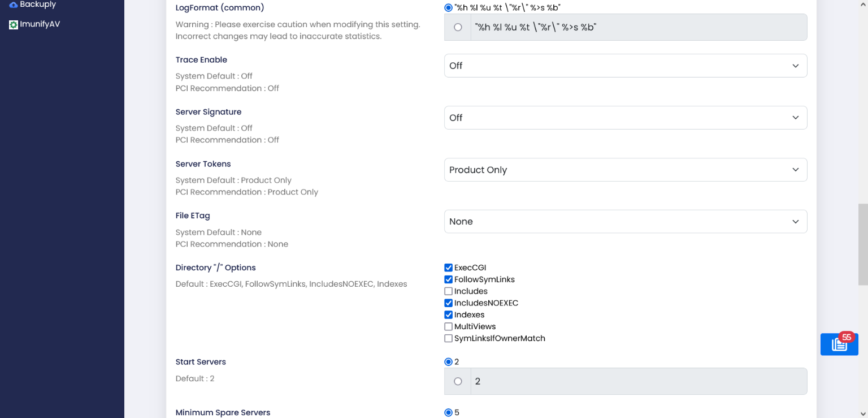Disable the IncludesNOEXEC checkbox

click(449, 303)
